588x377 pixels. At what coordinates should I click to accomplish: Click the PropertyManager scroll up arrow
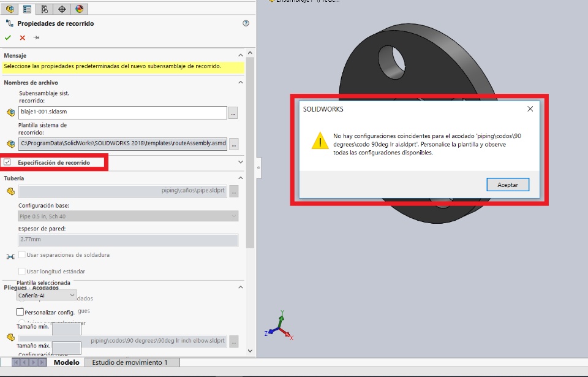[x=250, y=53]
